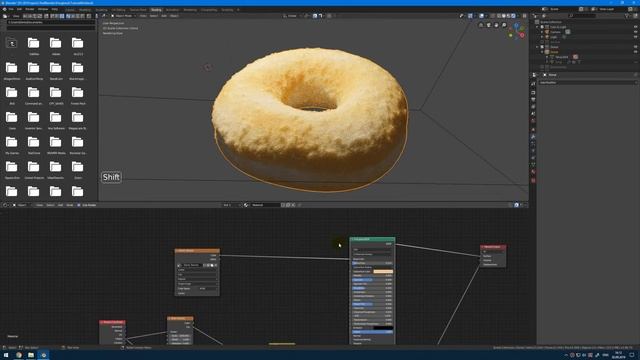640x360 pixels.
Task: Open the Slot 1 material slot dropdown
Action: tap(231, 205)
